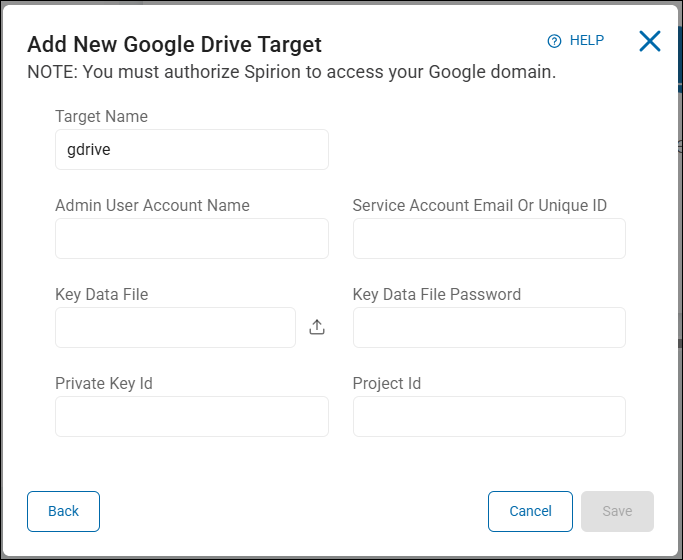Click the Private Key Id input field
The width and height of the screenshot is (683, 560).
pos(191,416)
